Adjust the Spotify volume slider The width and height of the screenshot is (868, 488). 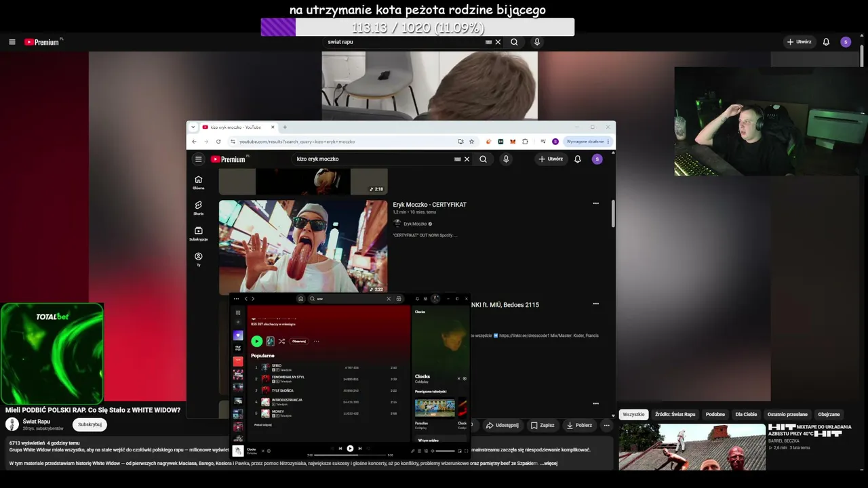(445, 451)
